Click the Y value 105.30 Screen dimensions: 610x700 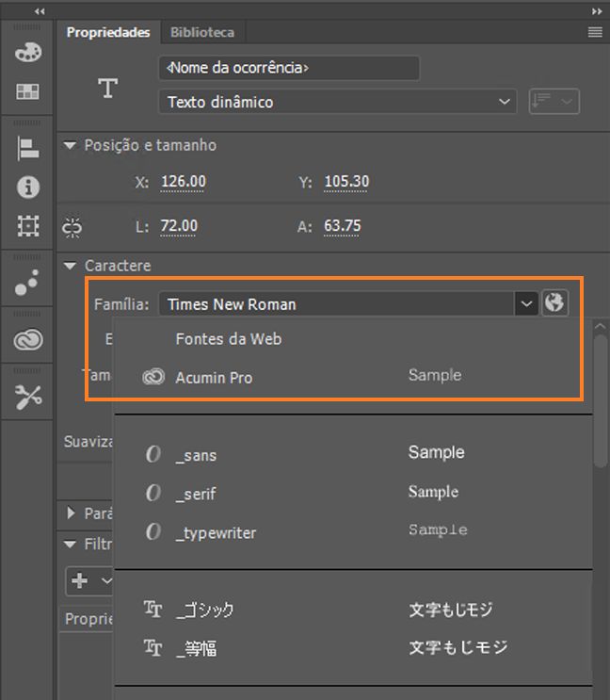click(x=346, y=182)
